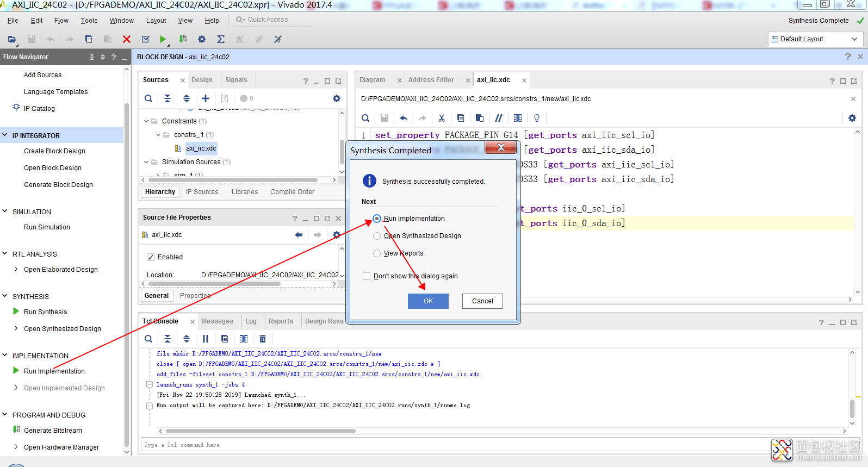This screenshot has height=467, width=868.
Task: Click the checkmark toolbar icon next to red X
Action: (x=145, y=39)
